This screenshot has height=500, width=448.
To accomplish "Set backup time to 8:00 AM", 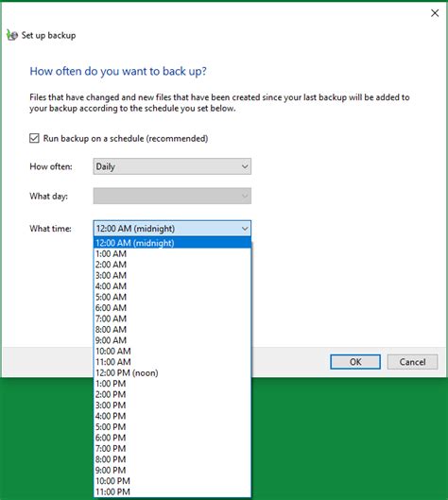I will point(172,330).
